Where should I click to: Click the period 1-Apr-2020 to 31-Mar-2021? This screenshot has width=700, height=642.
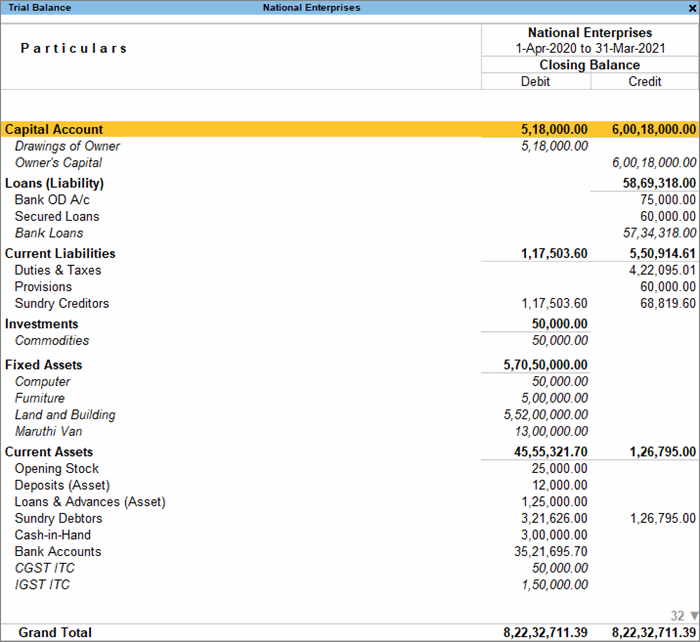(x=589, y=48)
